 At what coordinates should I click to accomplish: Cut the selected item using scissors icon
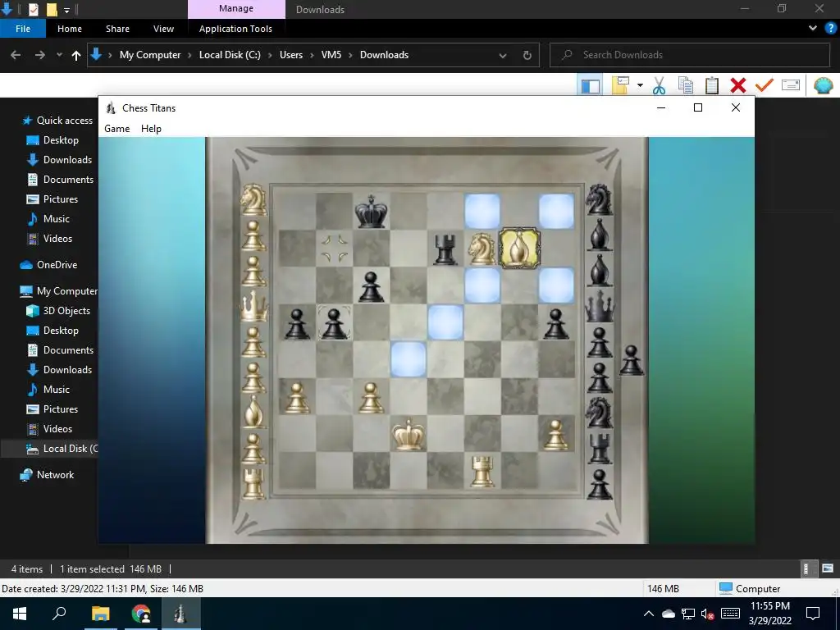click(x=659, y=85)
